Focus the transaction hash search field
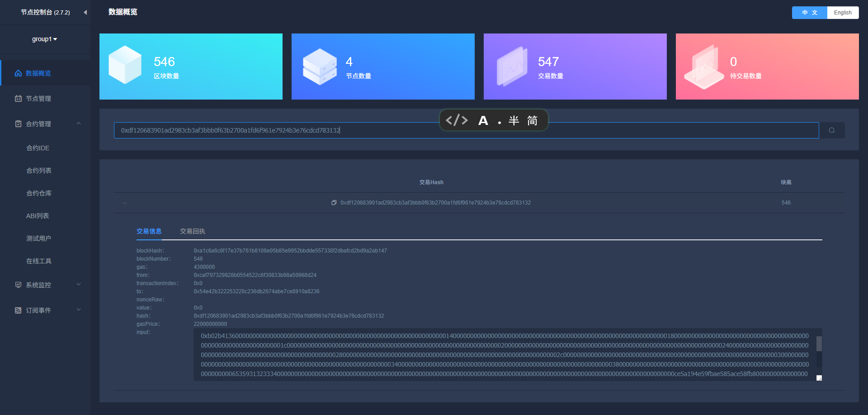The width and height of the screenshot is (868, 415). 466,130
